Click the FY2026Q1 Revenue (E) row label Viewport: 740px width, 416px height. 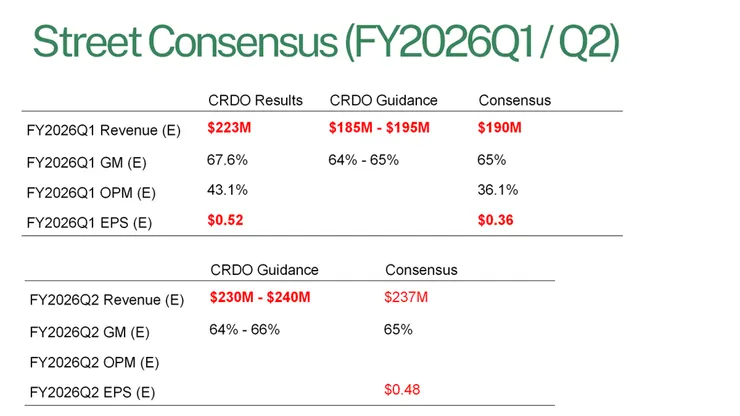103,129
